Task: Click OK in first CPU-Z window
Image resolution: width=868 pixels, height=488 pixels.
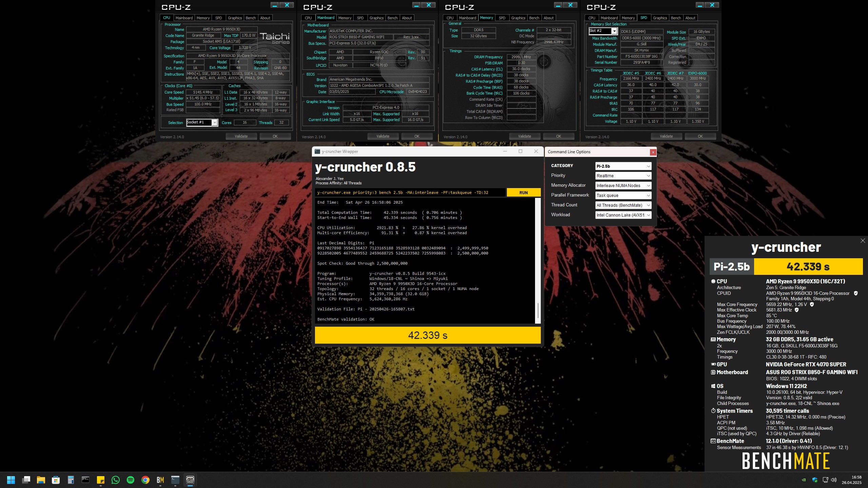Action: (x=275, y=136)
